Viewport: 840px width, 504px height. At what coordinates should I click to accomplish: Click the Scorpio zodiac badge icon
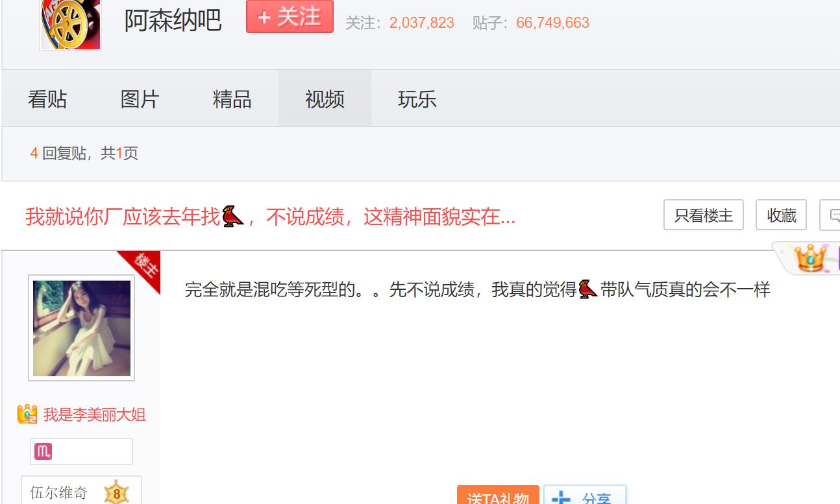tap(43, 451)
